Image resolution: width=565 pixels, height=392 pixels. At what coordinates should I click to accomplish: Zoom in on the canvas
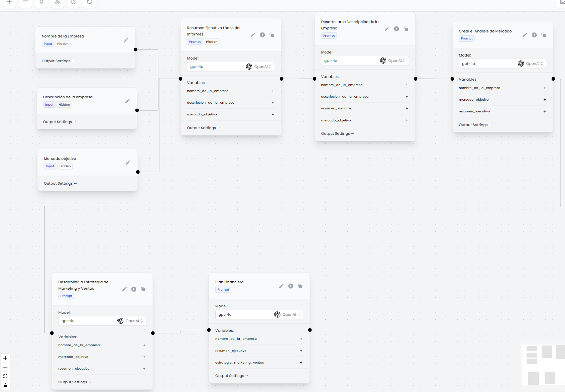click(x=5, y=358)
